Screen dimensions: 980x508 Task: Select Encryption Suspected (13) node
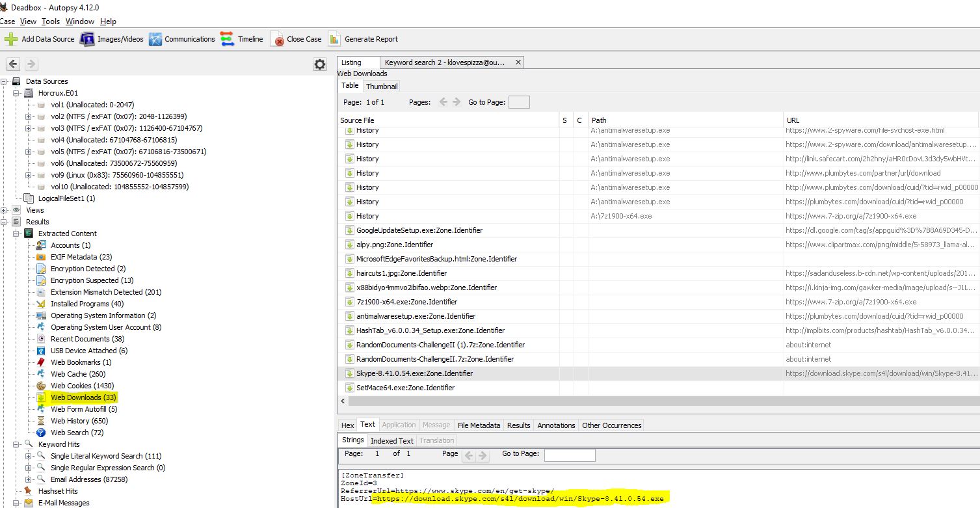coord(92,280)
